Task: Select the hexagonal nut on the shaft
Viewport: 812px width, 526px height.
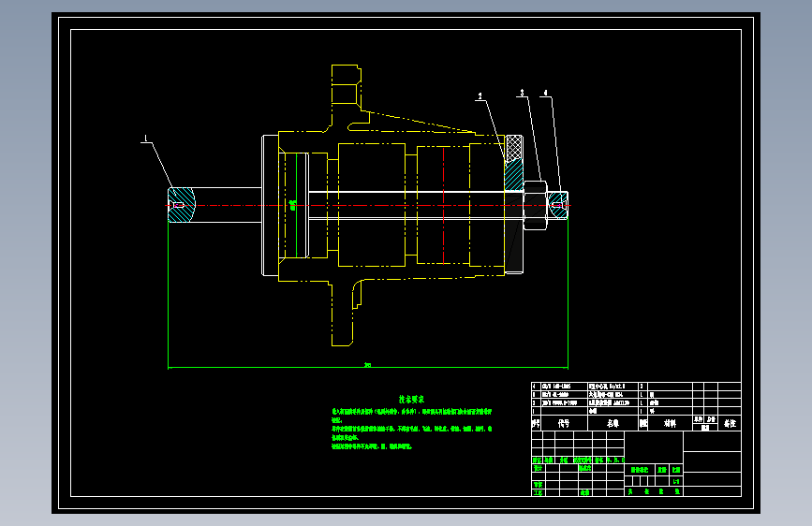Action: click(x=535, y=205)
